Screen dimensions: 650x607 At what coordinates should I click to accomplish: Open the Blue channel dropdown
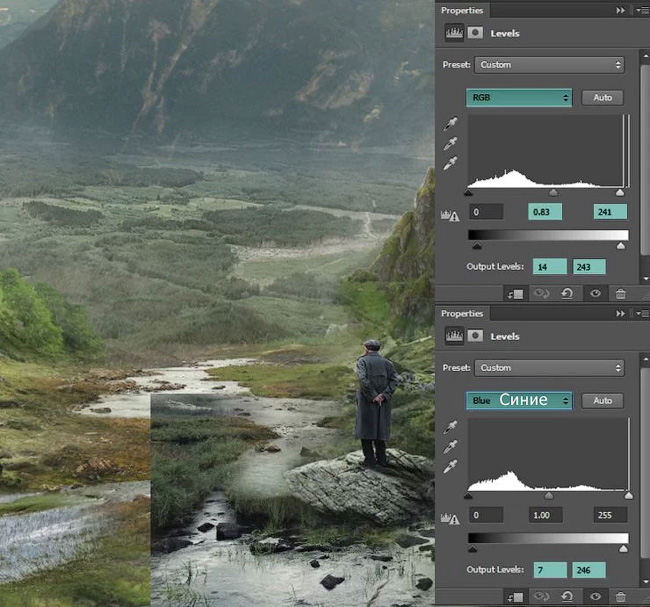click(519, 401)
